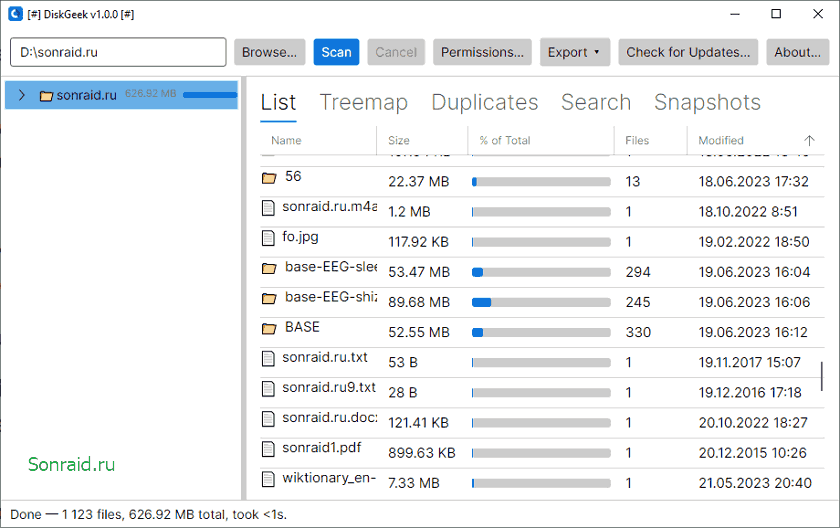Screen dimensions: 840x528
Task: Click the size 7.33 MB
Action: pyautogui.click(x=414, y=483)
